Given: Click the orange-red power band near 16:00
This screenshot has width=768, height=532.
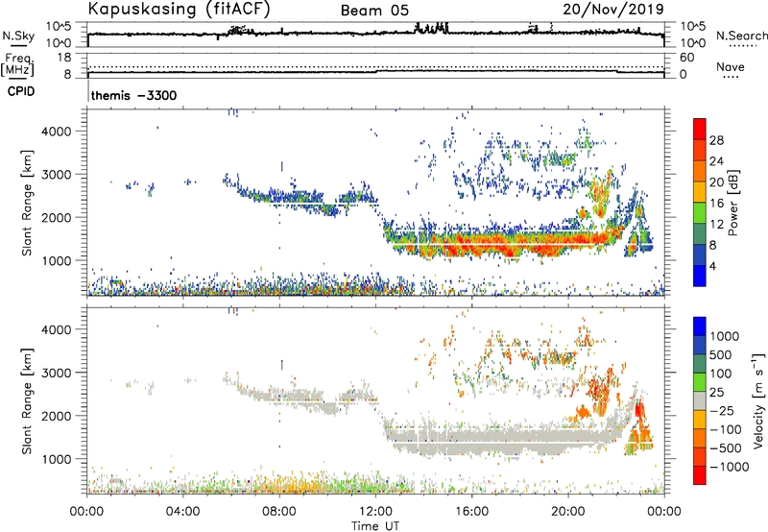Looking at the screenshot, I should coord(470,244).
